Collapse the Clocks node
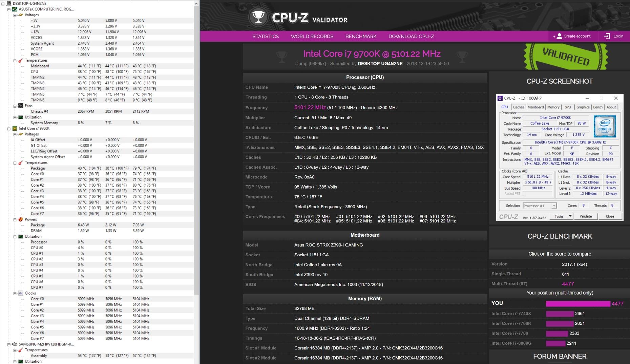 [x=15, y=293]
